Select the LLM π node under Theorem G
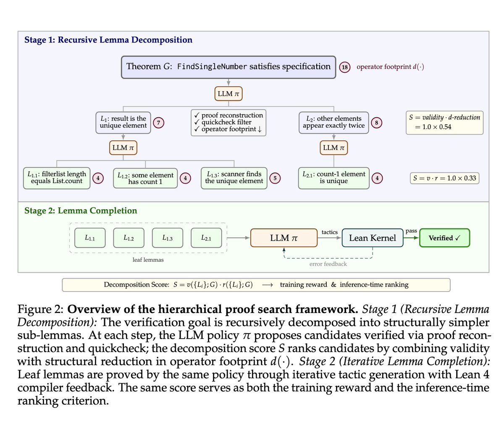 pyautogui.click(x=228, y=94)
